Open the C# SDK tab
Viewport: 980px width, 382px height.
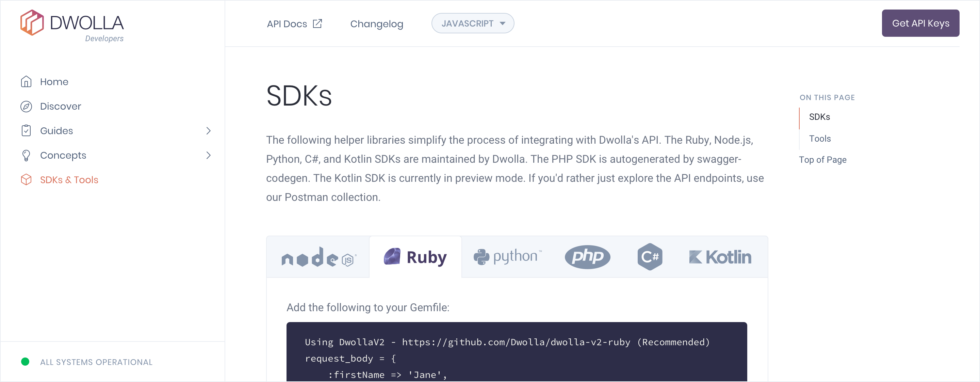[x=650, y=257]
